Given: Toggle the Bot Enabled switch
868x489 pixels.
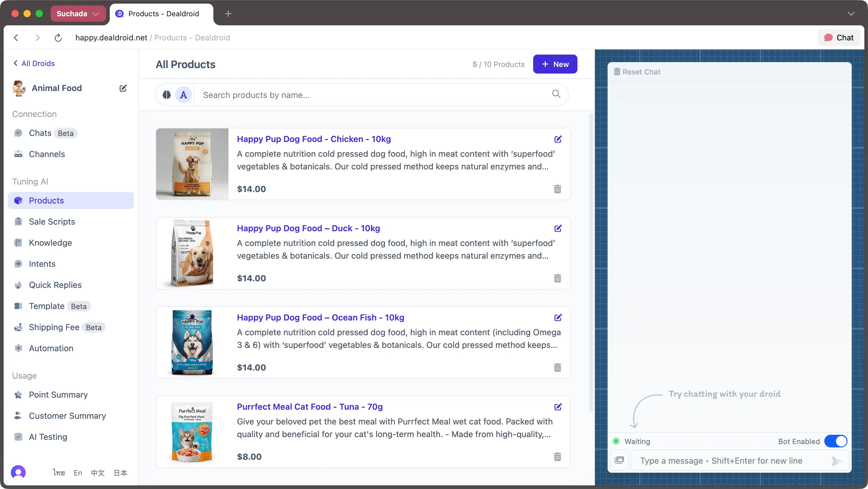Looking at the screenshot, I should coord(835,441).
